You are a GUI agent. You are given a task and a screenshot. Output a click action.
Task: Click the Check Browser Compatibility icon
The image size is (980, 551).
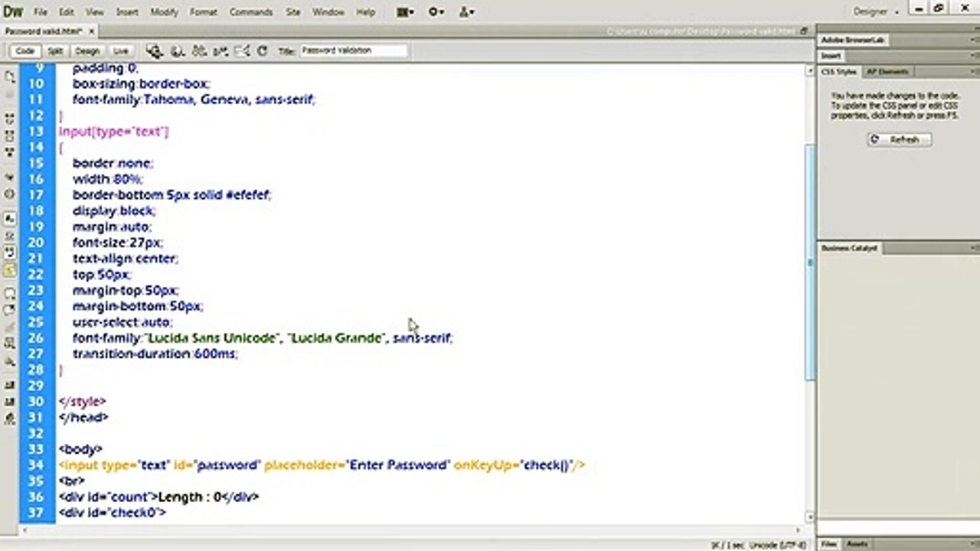[242, 51]
